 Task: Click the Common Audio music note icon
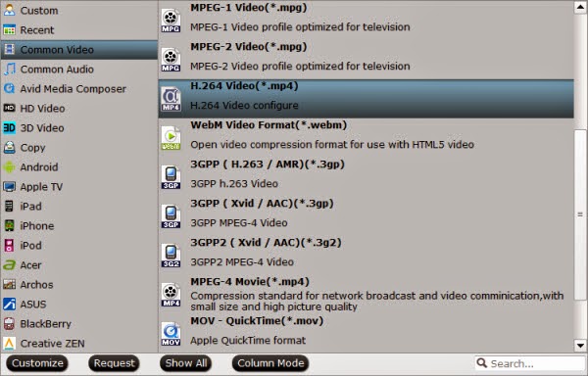coord(10,69)
